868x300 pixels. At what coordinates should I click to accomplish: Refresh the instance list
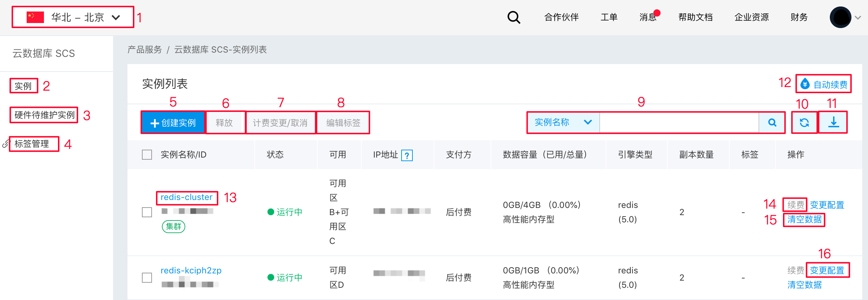[804, 123]
